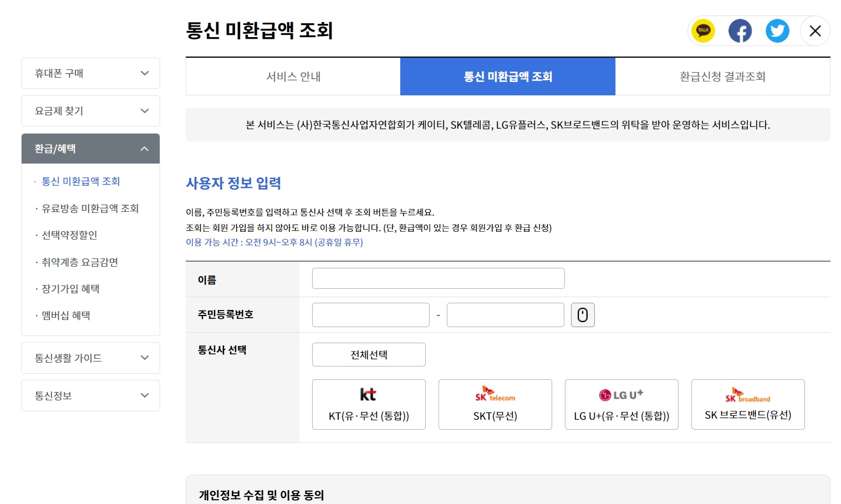Click the mouse icon next to 주민등록번호
The height and width of the screenshot is (504, 841).
(x=583, y=314)
